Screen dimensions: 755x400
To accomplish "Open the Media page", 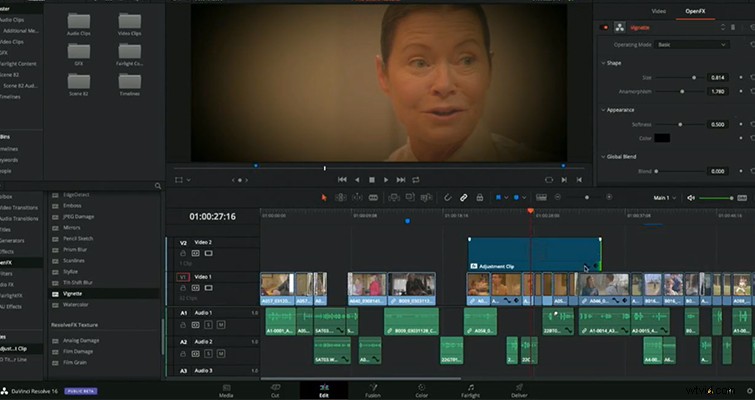I will click(x=226, y=390).
